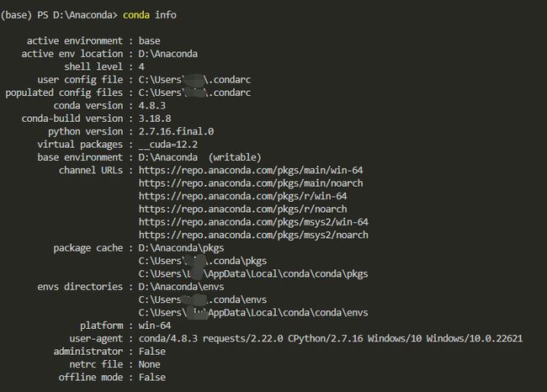Click the D:\Anaconda\envs directory path
The height and width of the screenshot is (392, 547).
(x=181, y=287)
